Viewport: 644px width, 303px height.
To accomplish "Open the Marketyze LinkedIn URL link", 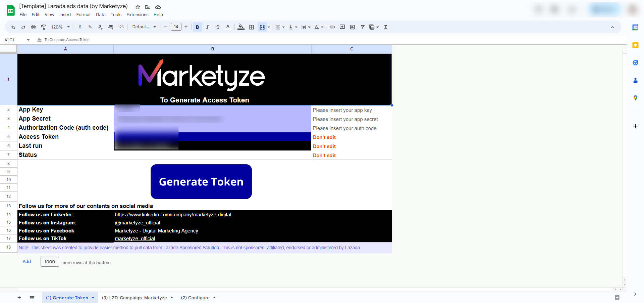I will [x=173, y=215].
